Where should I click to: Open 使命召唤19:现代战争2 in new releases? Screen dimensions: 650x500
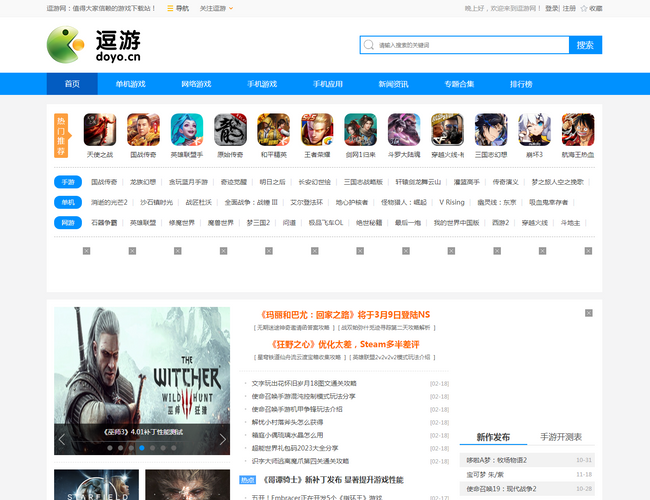[x=501, y=489]
